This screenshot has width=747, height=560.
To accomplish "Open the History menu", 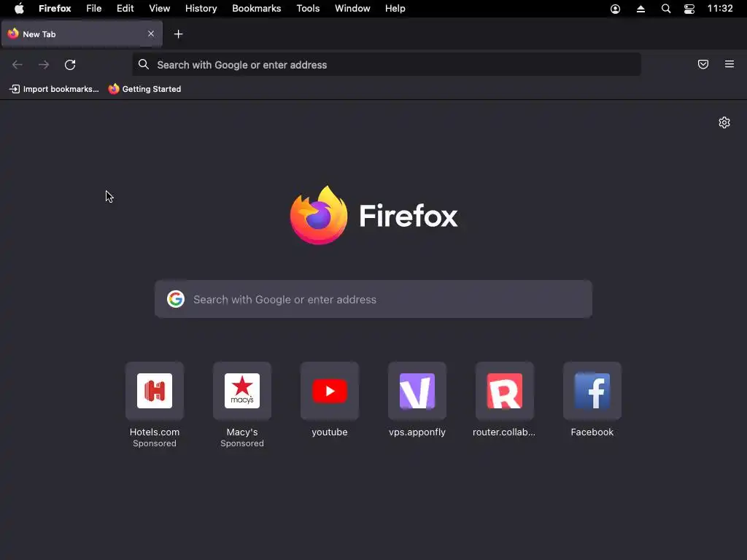I will [201, 9].
